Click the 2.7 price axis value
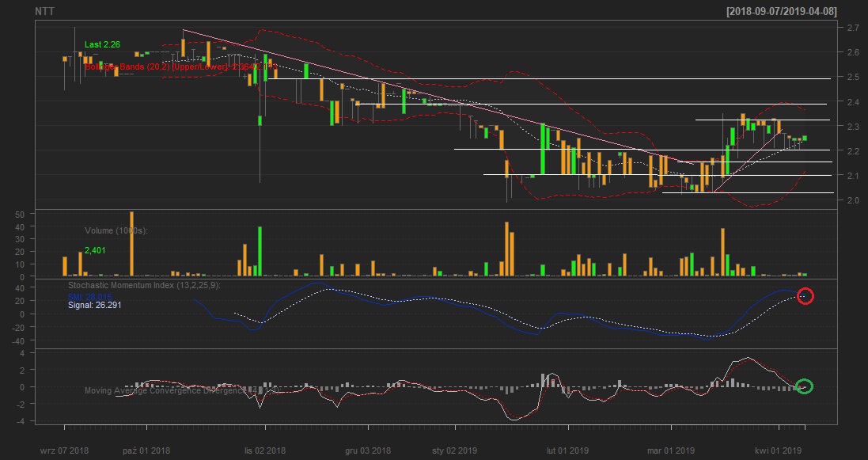868x460 pixels. pos(852,28)
